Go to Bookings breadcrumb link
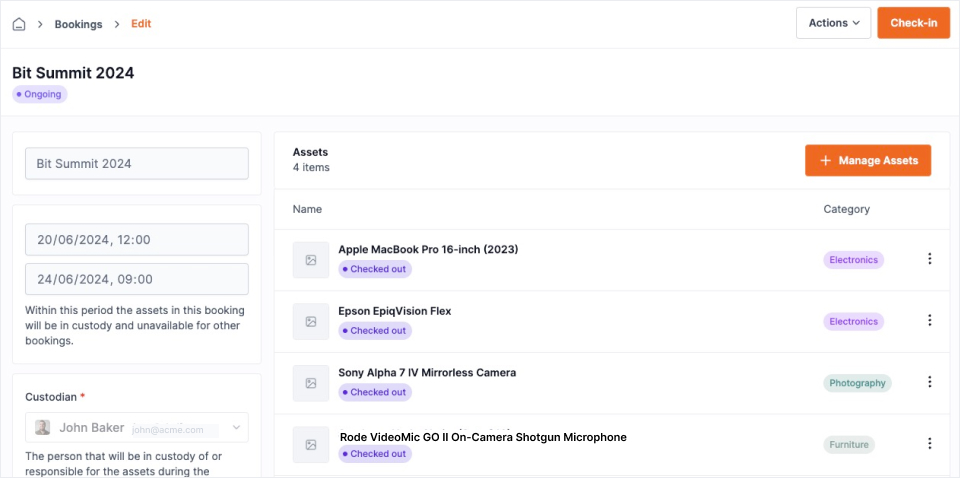Screen dimensions: 960x478 pos(78,24)
